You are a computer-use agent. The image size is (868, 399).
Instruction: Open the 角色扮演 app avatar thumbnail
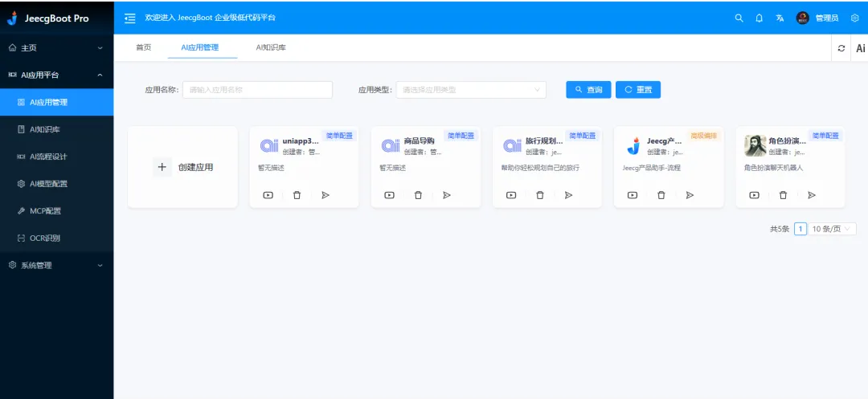point(755,146)
